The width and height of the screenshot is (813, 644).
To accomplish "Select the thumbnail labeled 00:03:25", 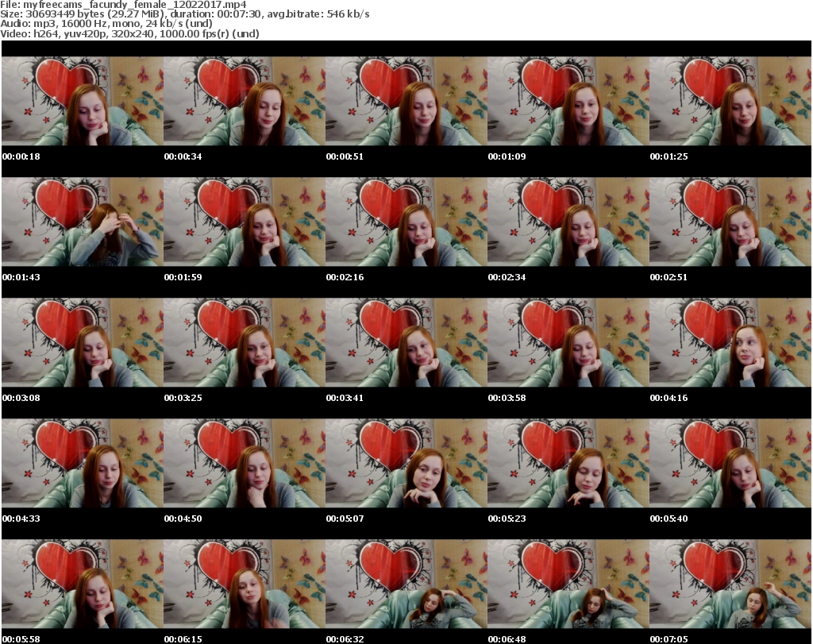I will 245,342.
